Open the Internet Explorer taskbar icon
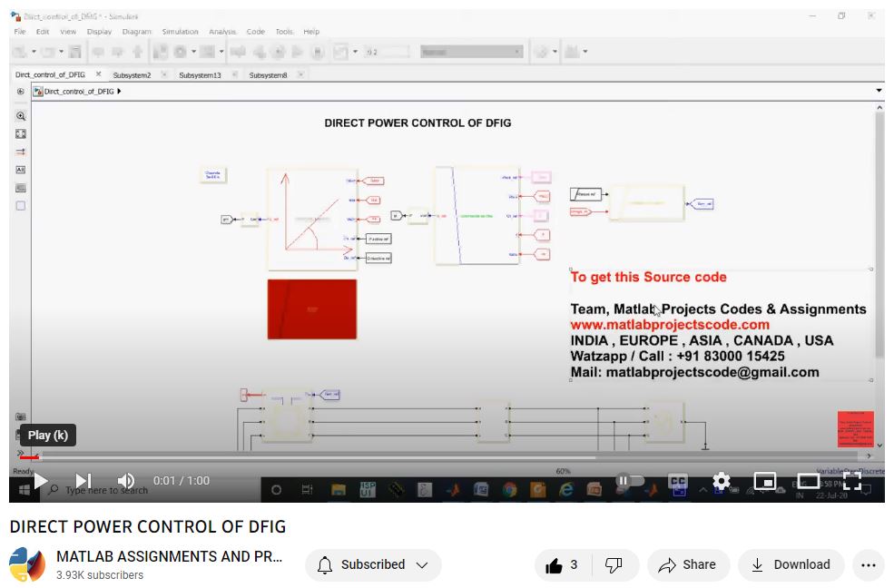This screenshot has width=894, height=588. [565, 490]
